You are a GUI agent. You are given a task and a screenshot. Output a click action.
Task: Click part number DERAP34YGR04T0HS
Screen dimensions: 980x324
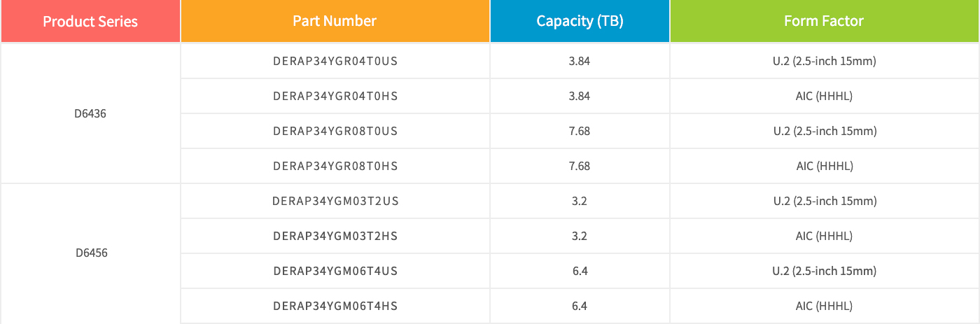click(335, 96)
